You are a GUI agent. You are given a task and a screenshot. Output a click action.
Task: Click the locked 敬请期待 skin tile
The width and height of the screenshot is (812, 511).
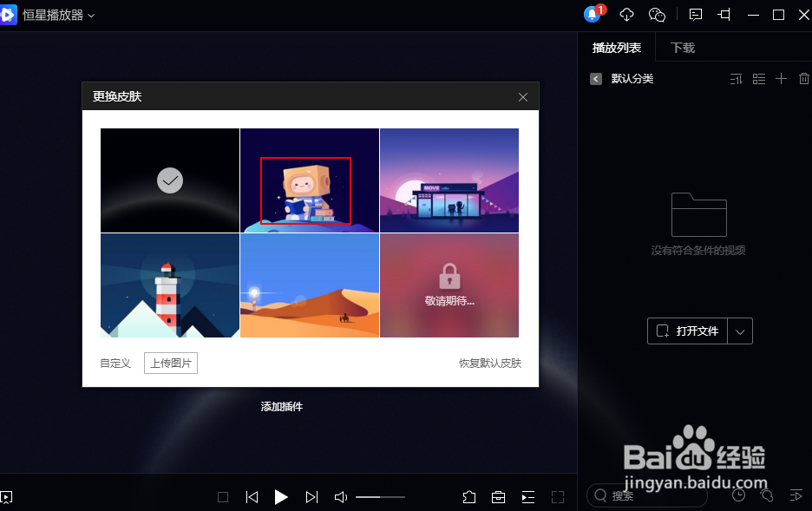point(449,285)
